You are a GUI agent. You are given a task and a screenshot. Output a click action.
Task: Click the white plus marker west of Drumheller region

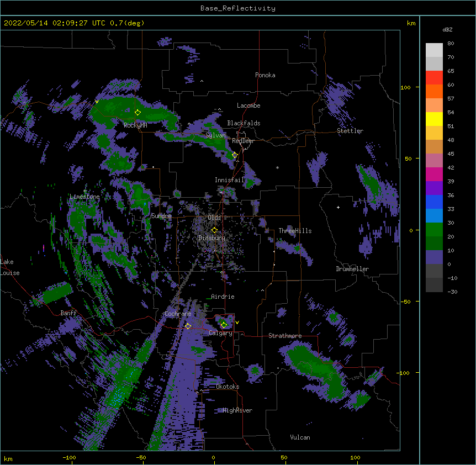click(338, 207)
